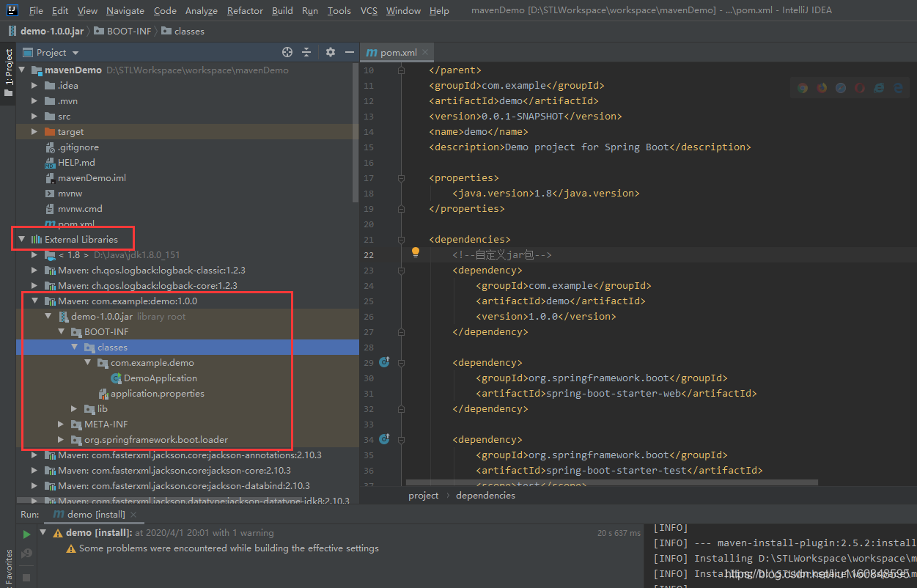The height and width of the screenshot is (588, 917).
Task: Open the File menu
Action: pyautogui.click(x=36, y=11)
